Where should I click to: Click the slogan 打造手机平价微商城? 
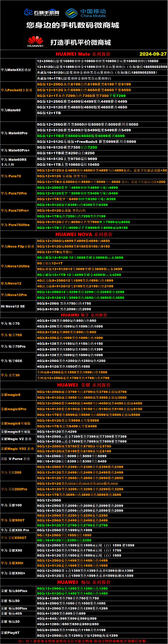pyautogui.click(x=81, y=43)
